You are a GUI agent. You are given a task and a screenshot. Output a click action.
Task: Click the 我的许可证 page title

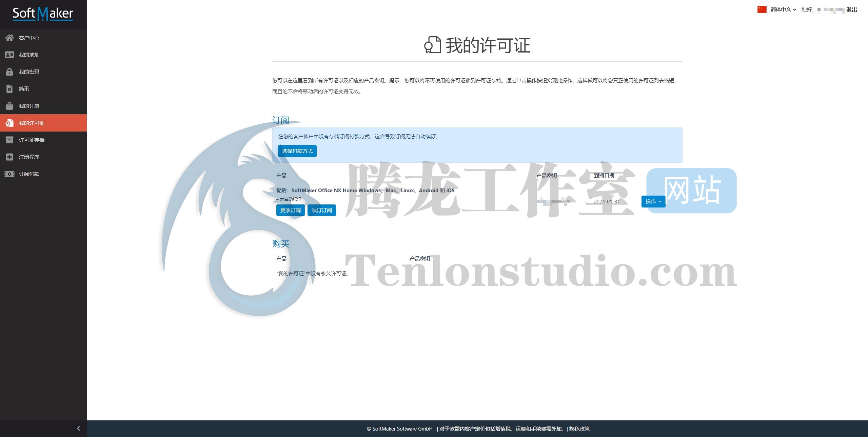pos(488,45)
